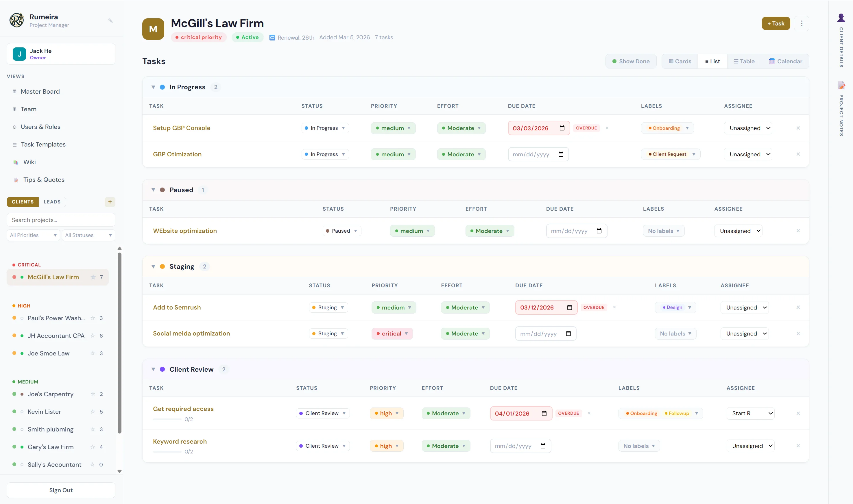This screenshot has height=504, width=853.
Task: Open assignee dropdown showing Start R
Action: click(x=750, y=413)
